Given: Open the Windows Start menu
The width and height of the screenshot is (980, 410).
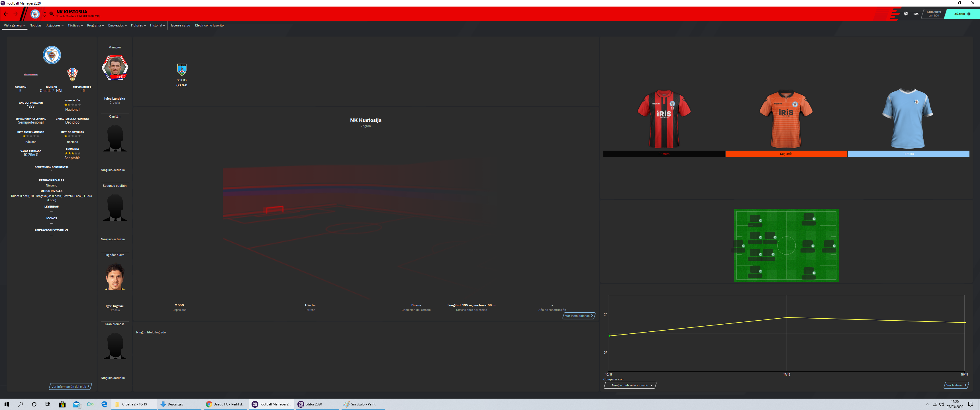Looking at the screenshot, I should click(x=7, y=404).
